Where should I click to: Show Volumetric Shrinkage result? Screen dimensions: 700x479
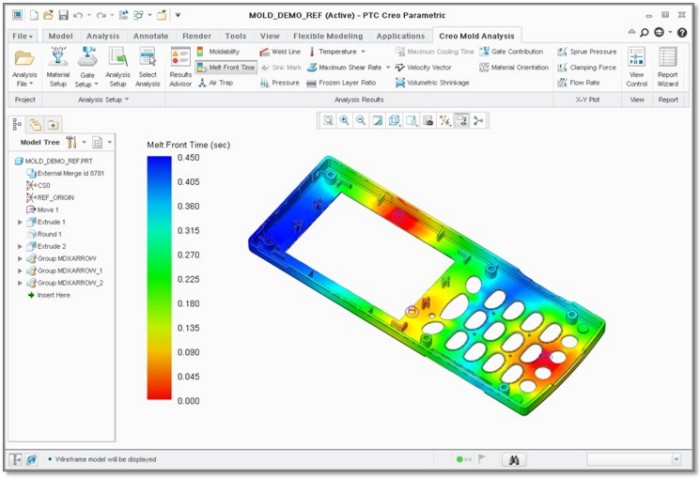[x=432, y=83]
